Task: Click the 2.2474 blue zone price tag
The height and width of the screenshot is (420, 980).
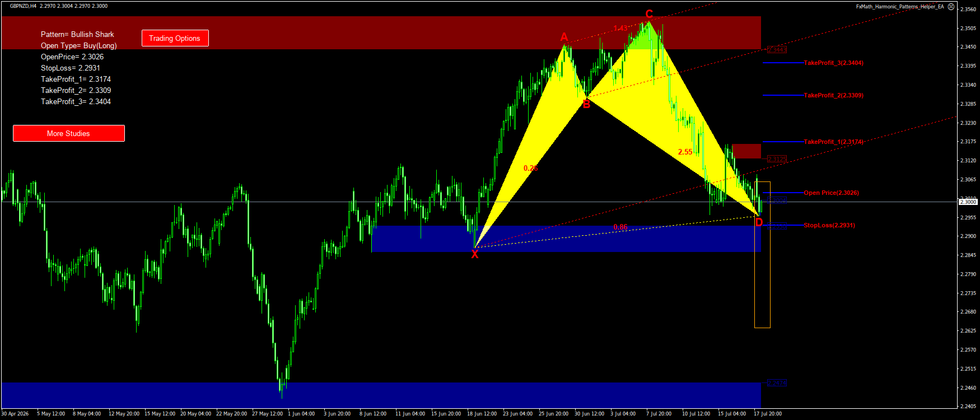Action: (777, 383)
